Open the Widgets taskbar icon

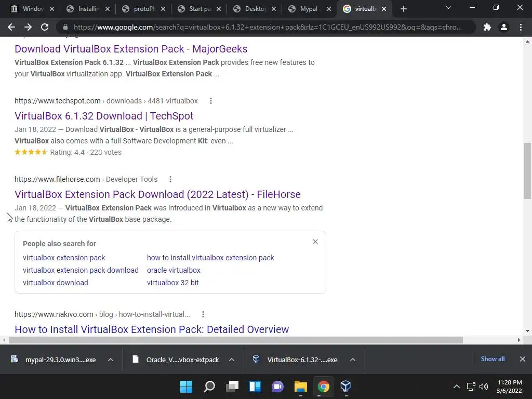255,387
